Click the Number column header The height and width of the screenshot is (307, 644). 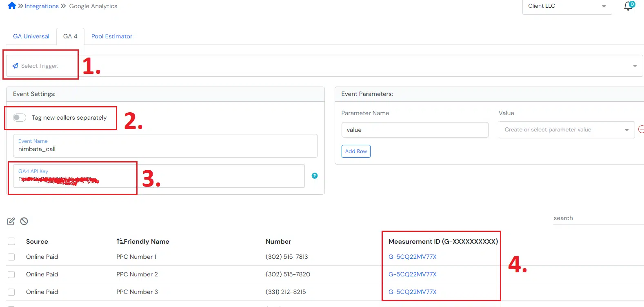[x=278, y=241]
